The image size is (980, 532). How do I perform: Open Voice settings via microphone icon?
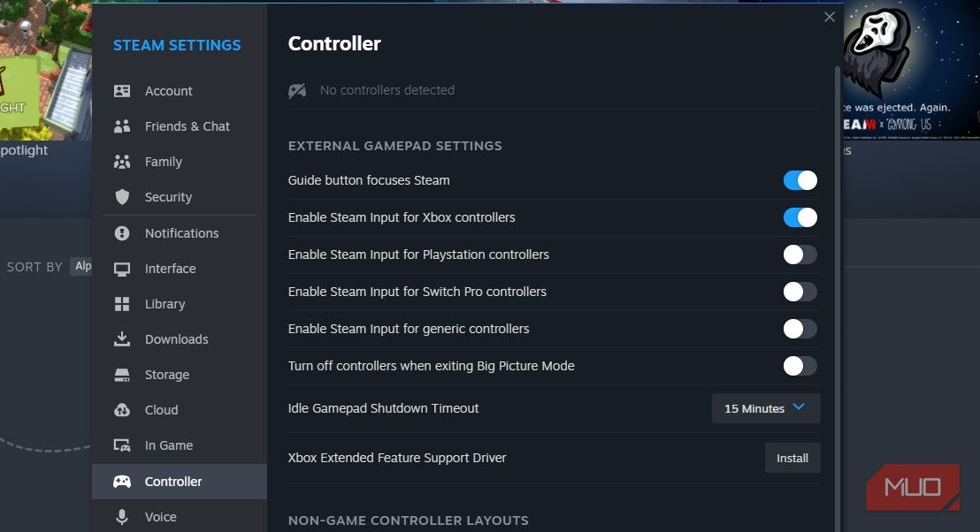click(x=122, y=516)
